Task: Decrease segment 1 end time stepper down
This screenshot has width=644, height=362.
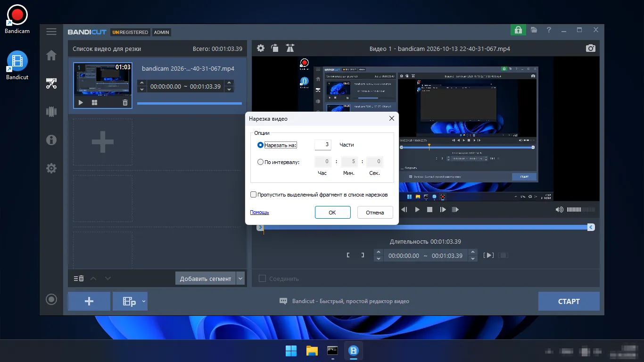Action: click(229, 90)
